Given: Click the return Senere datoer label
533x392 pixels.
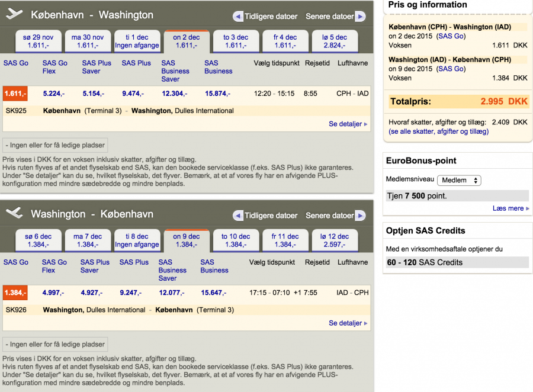Looking at the screenshot, I should pos(330,216).
